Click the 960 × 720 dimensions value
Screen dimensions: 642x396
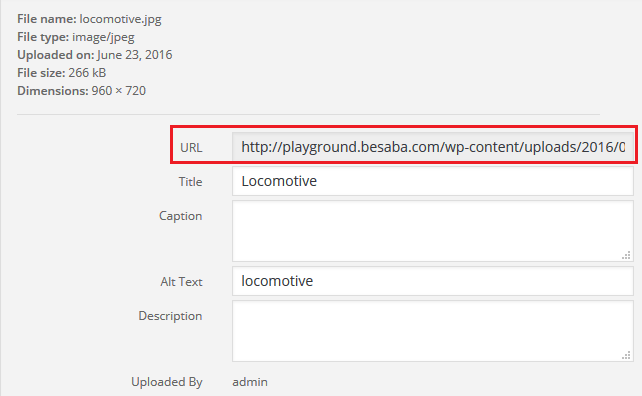tap(119, 91)
